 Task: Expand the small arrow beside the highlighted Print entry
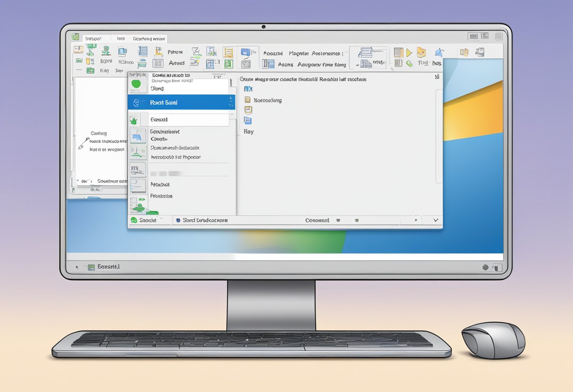(x=231, y=102)
